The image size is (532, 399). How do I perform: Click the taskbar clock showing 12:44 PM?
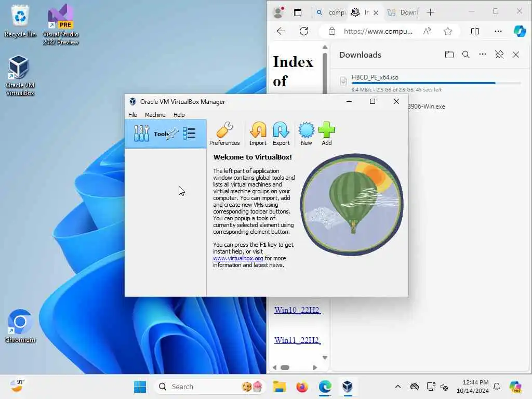[472, 387]
